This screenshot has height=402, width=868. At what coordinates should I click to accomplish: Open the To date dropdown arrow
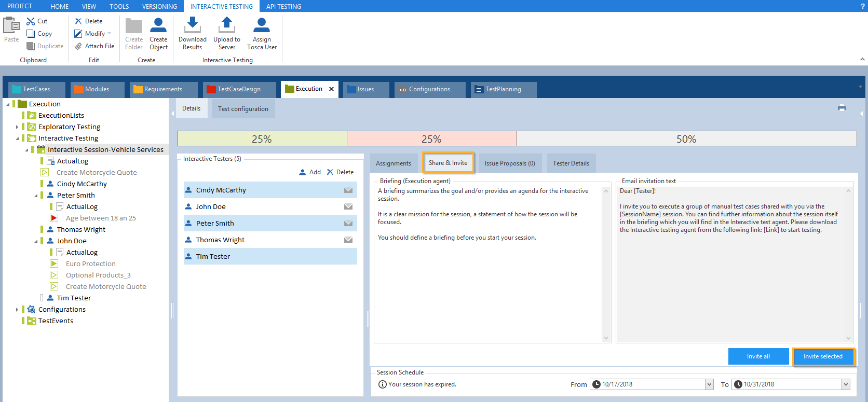846,384
